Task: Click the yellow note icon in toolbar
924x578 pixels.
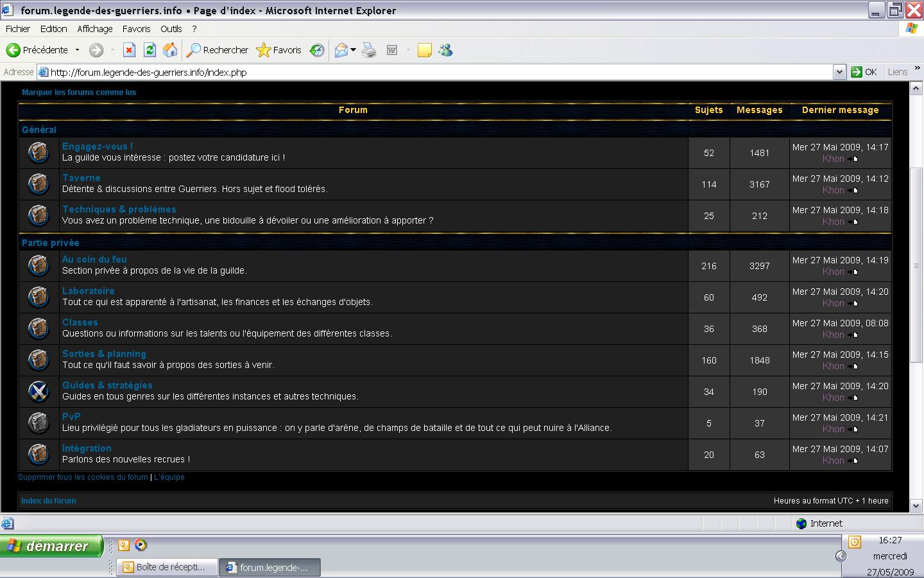Action: point(424,50)
